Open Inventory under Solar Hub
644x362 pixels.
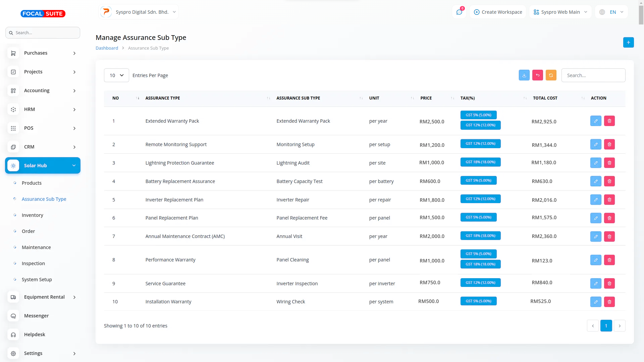click(x=32, y=215)
